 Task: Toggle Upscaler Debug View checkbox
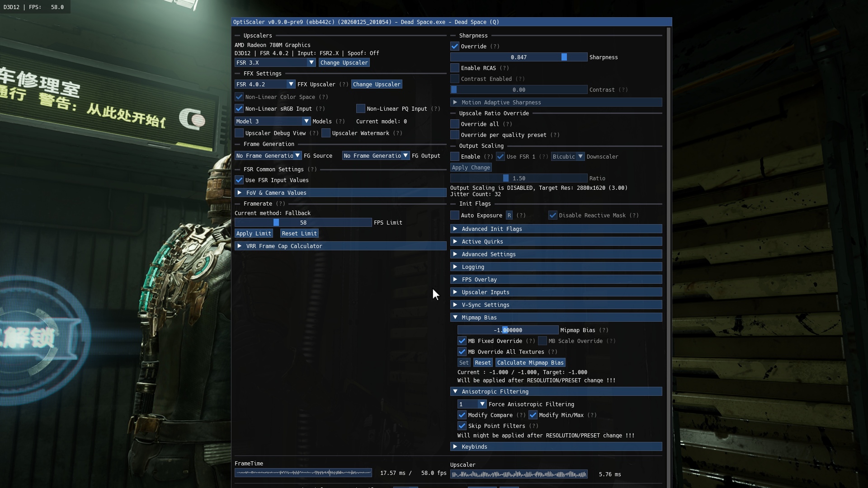239,133
